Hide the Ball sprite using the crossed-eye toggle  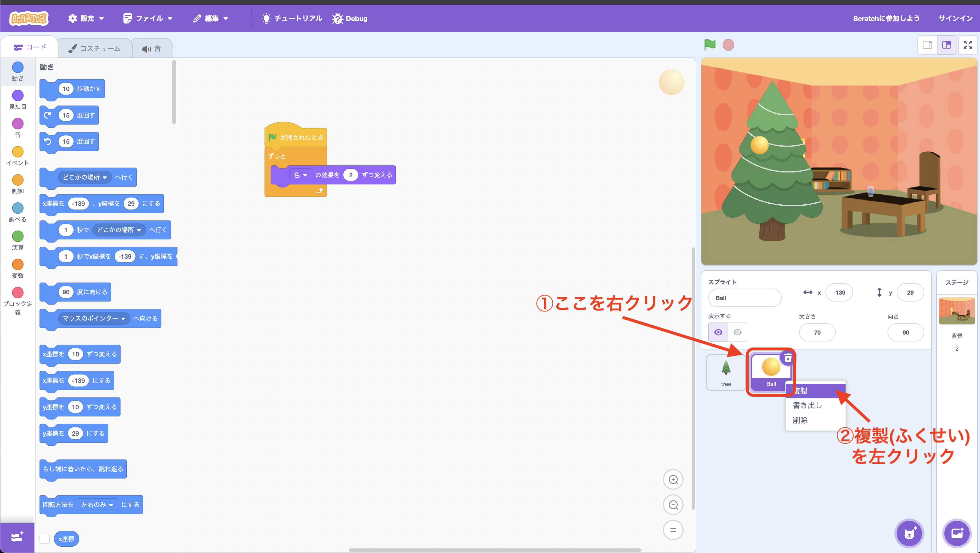(x=737, y=332)
